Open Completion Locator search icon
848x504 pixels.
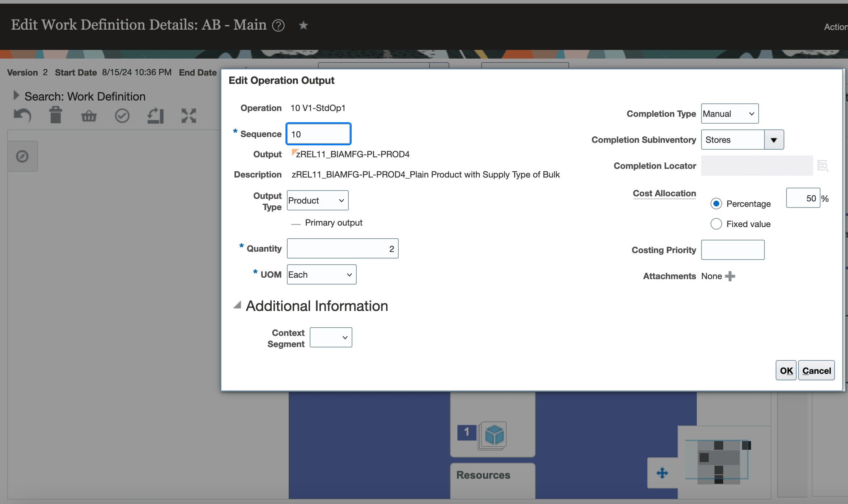[823, 166]
